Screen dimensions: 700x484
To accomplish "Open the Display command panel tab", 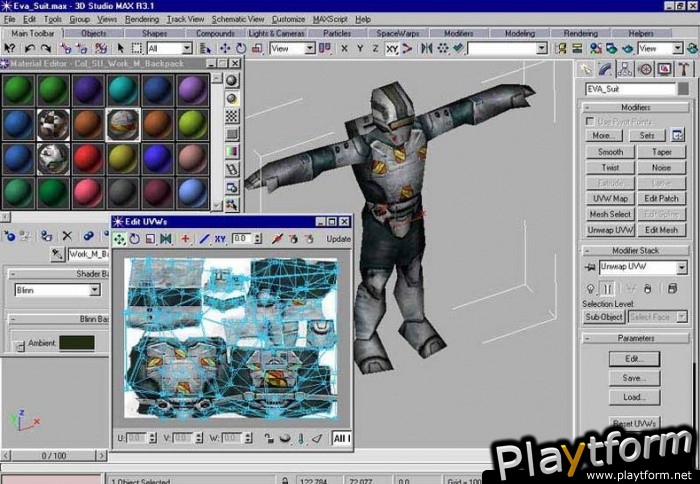I will 665,69.
